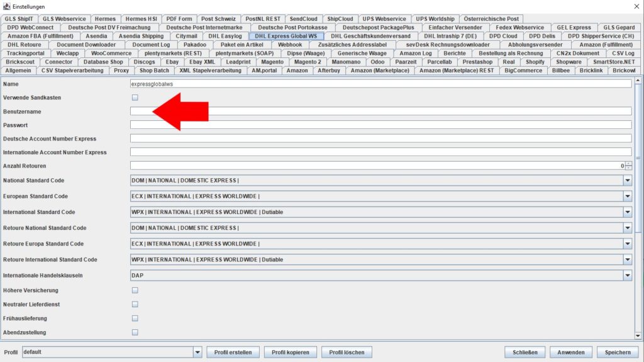Click Internationale Account Number Express field
The width and height of the screenshot is (644, 362).
380,152
